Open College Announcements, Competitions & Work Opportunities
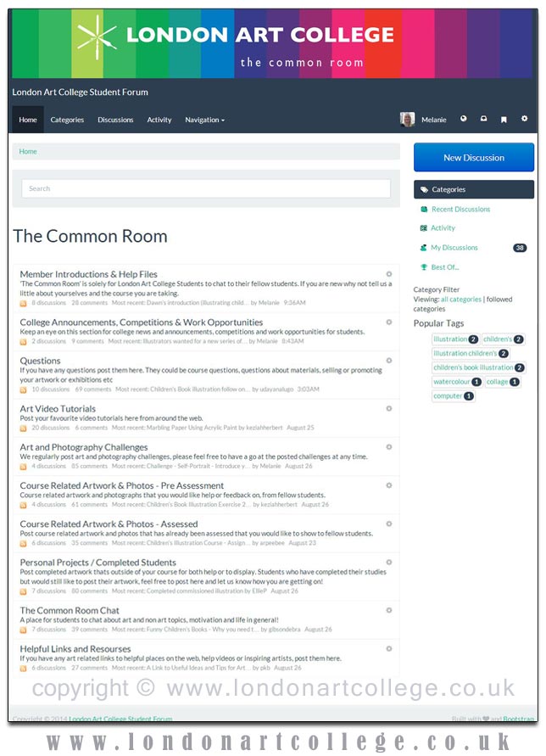 (x=142, y=322)
